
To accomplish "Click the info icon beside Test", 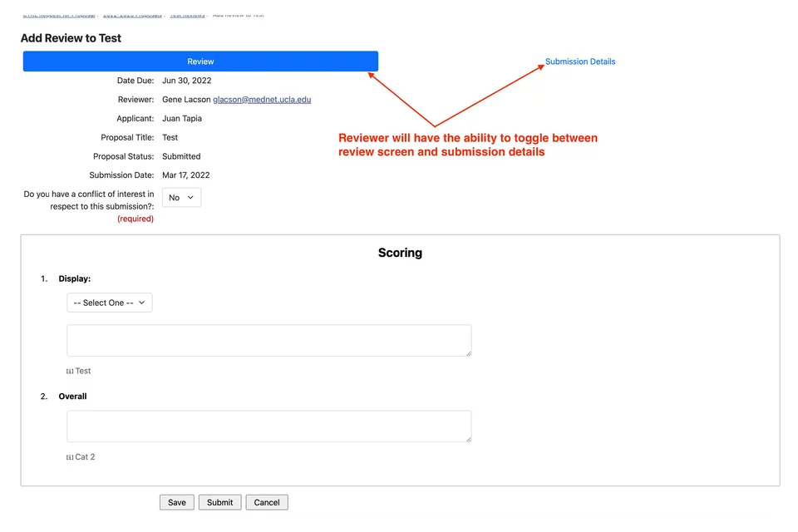I will (70, 371).
